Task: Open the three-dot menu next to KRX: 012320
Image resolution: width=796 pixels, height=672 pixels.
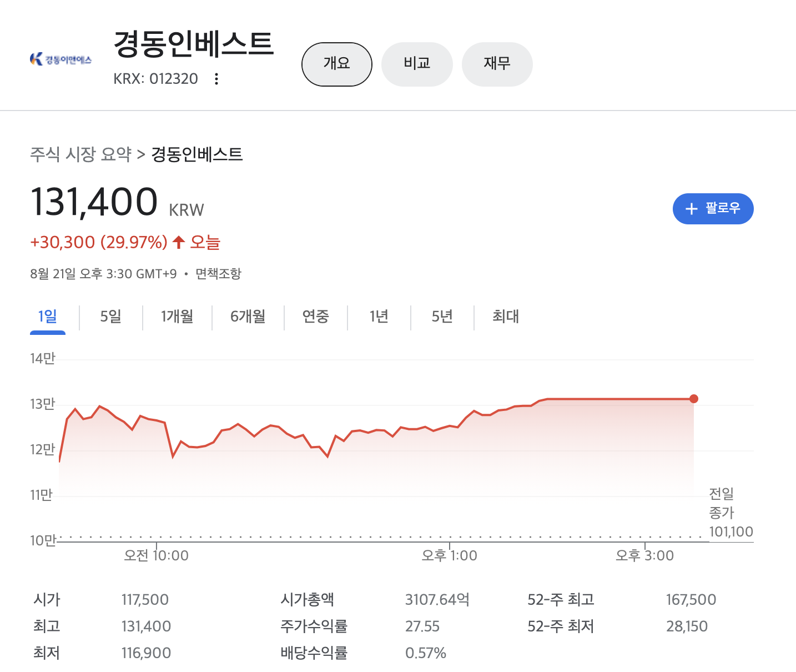Action: coord(216,78)
